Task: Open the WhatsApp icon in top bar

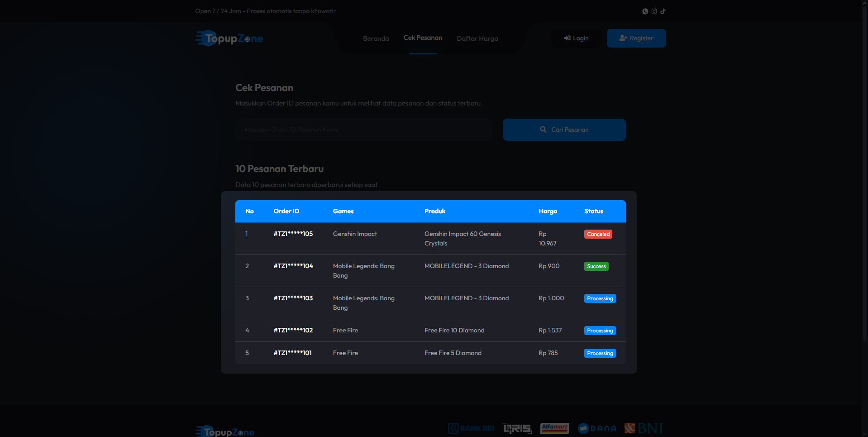Action: tap(645, 11)
